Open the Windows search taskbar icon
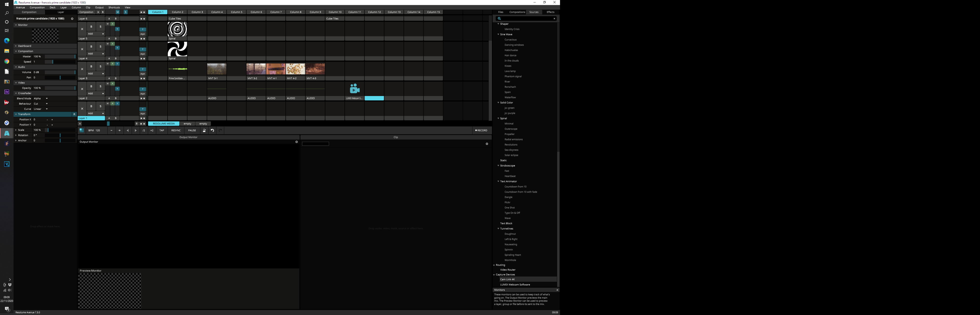 (x=6, y=13)
